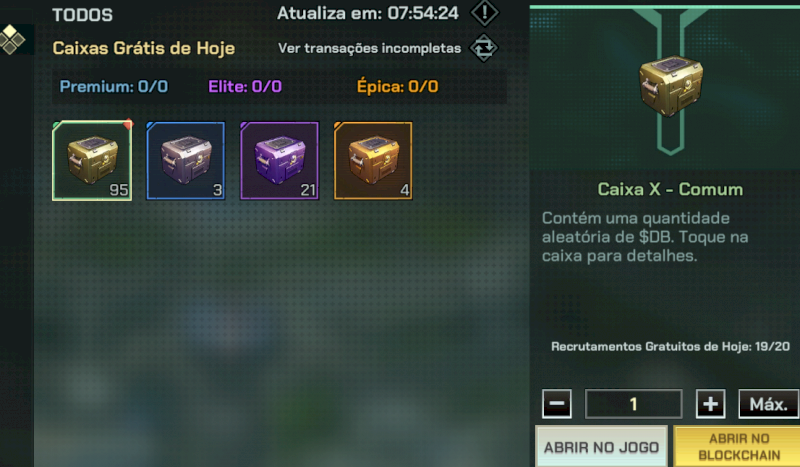Viewport: 800px width, 467px height.
Task: Select the blue premium box with 3
Action: pos(186,161)
